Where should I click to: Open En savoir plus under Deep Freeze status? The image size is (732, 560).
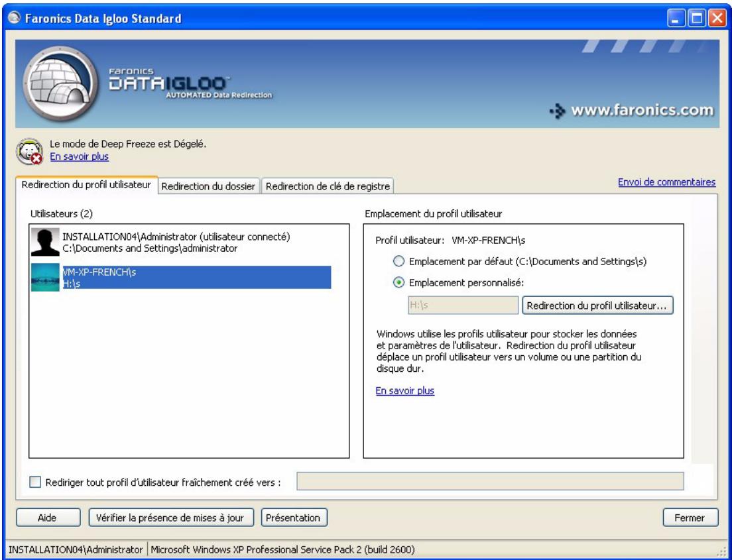(x=80, y=156)
